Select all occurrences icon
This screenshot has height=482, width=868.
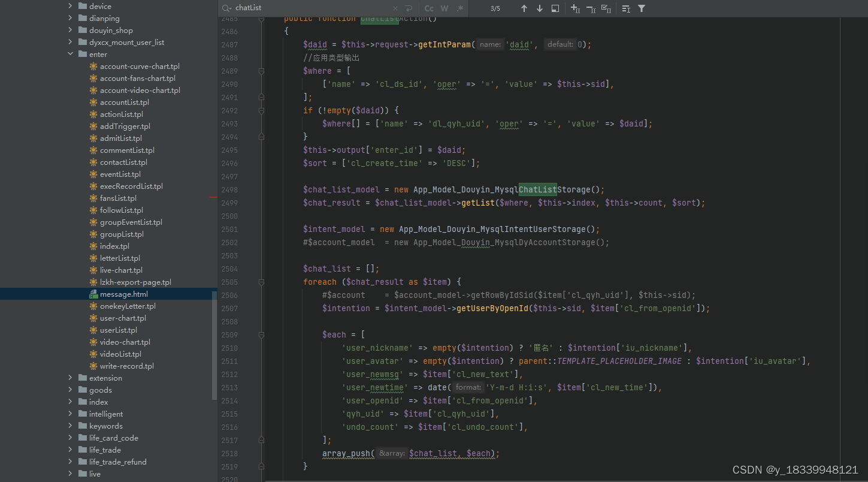[606, 8]
